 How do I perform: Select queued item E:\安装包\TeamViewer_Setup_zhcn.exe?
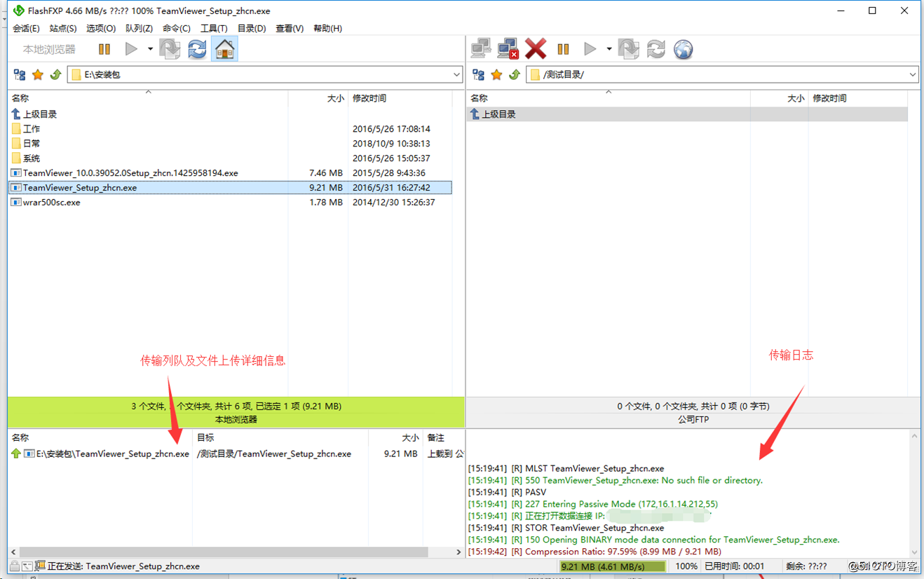[x=100, y=454]
